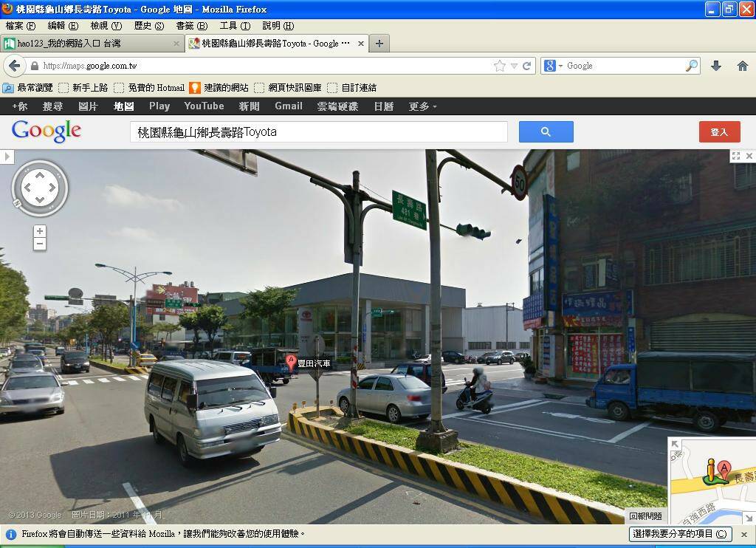The height and width of the screenshot is (548, 756).
Task: Close Street View with the X icon
Action: pyautogui.click(x=749, y=156)
